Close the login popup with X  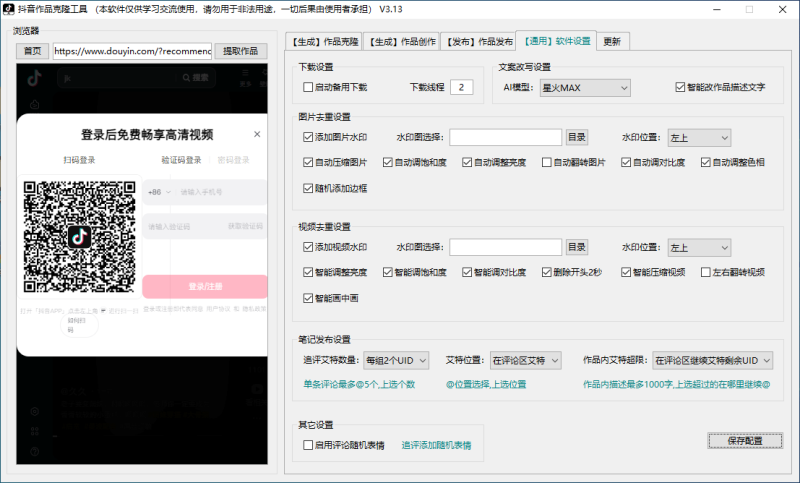[257, 134]
